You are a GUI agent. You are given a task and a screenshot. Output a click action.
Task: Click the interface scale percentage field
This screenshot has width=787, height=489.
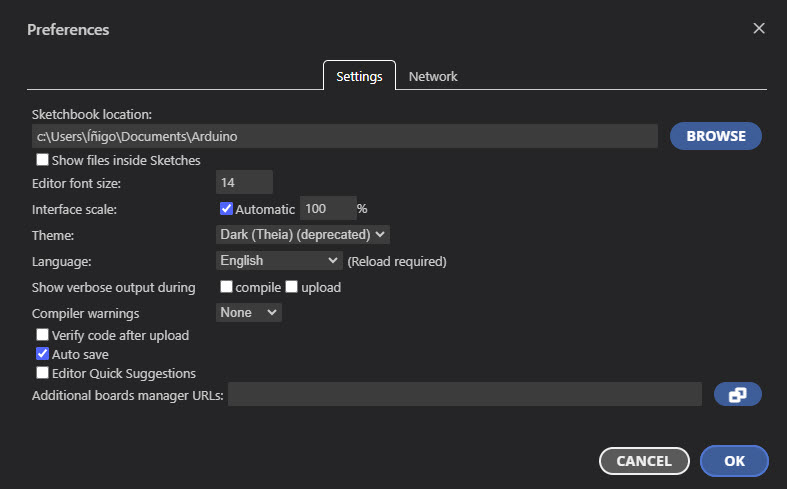327,209
